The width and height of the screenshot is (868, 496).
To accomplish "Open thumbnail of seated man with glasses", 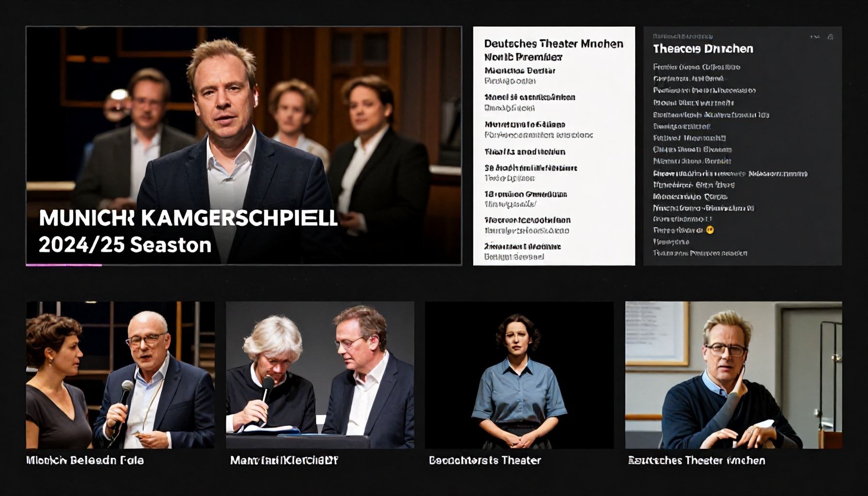I will (x=733, y=375).
